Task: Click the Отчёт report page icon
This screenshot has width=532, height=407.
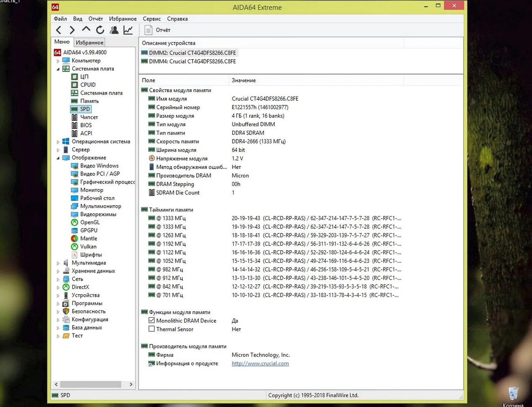Action: pyautogui.click(x=148, y=30)
